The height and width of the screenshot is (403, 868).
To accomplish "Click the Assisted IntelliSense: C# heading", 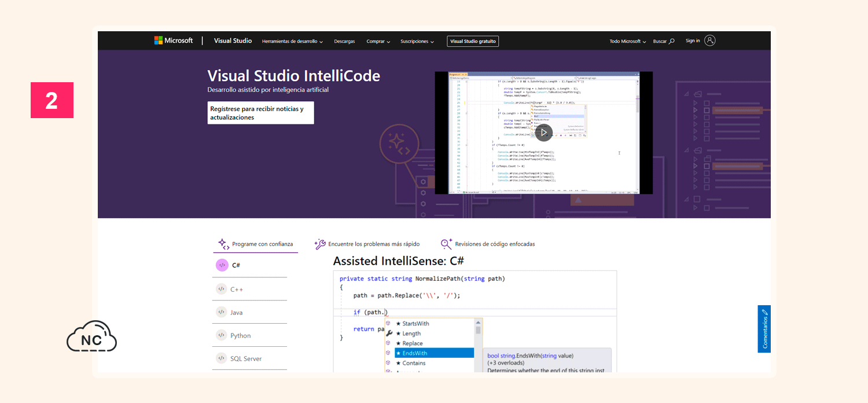I will pyautogui.click(x=399, y=261).
